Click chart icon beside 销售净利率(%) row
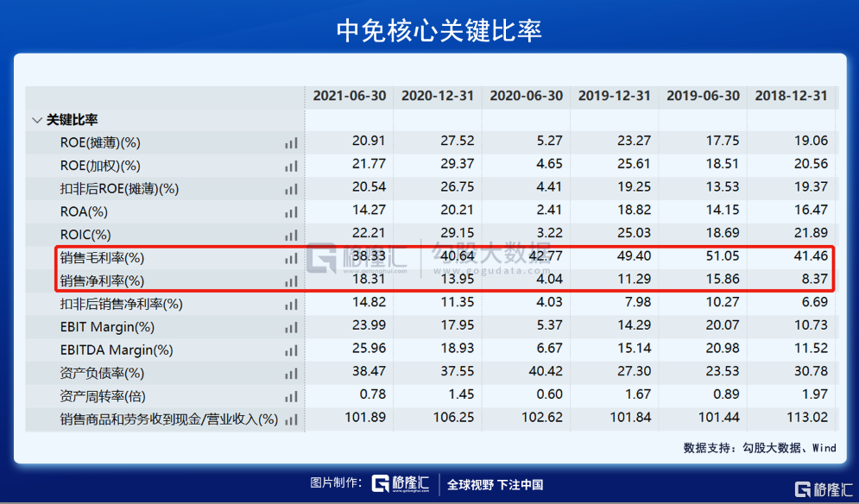 tap(291, 281)
